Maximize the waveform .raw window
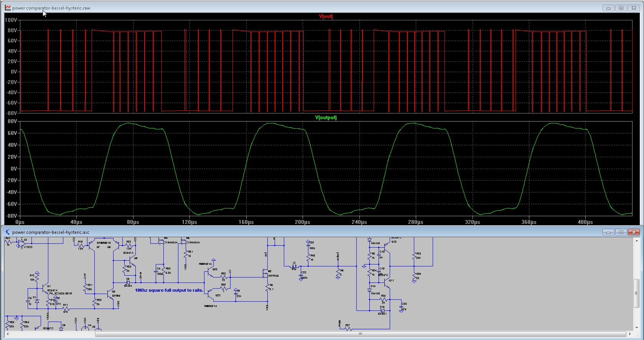The width and height of the screenshot is (644, 340). [621, 8]
